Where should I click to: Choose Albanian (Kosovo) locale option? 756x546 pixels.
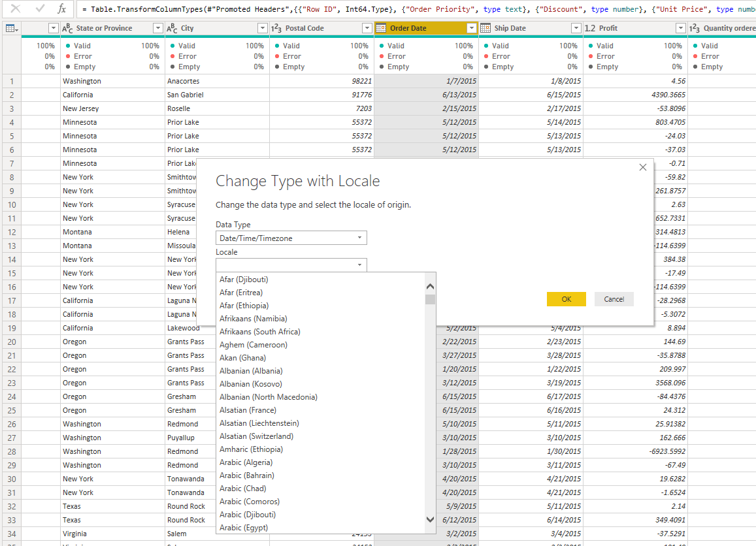pos(251,384)
